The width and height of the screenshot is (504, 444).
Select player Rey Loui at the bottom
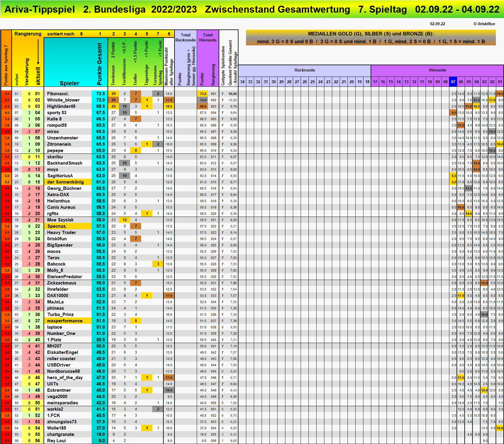56,441
